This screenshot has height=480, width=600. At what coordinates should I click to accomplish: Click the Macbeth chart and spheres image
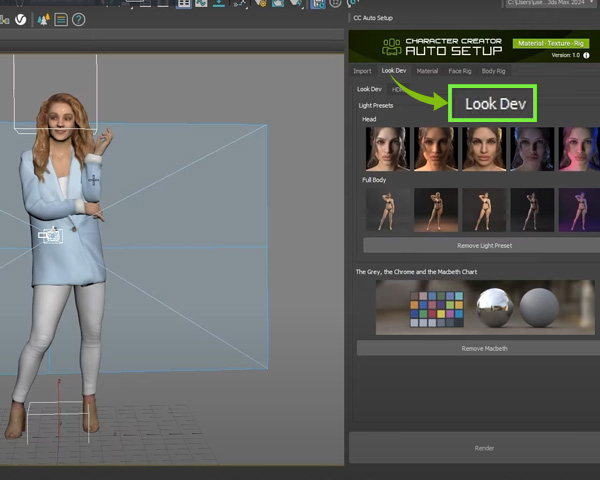tap(485, 307)
